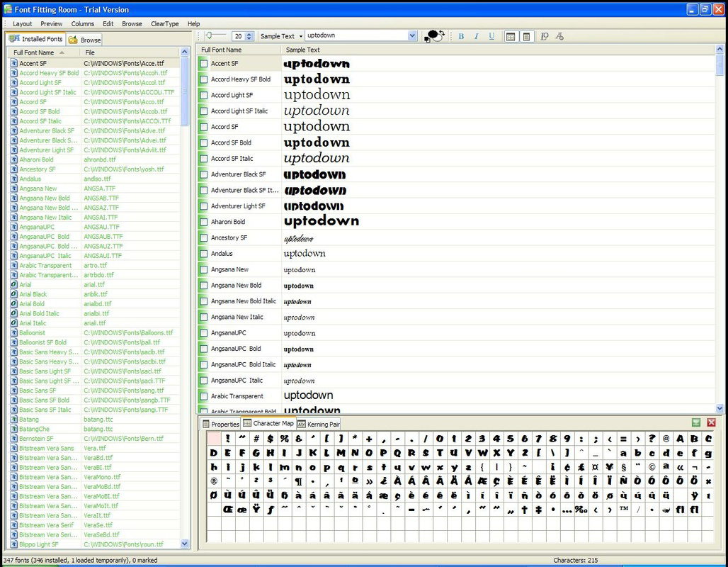Image resolution: width=728 pixels, height=567 pixels.
Task: Open the Edit menu
Action: pos(108,23)
